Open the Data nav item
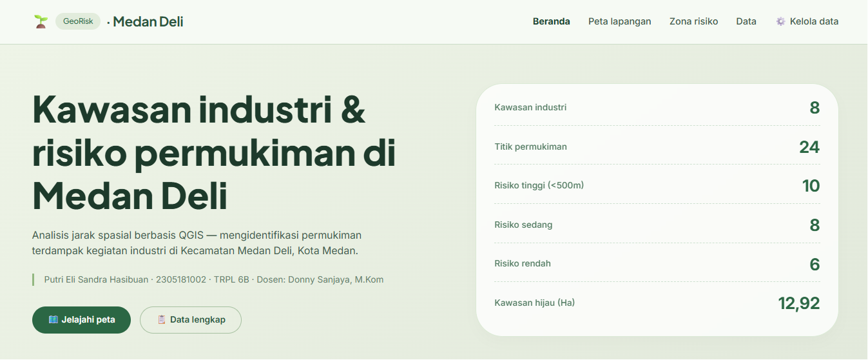Screen dimensions: 868x360 click(x=746, y=21)
